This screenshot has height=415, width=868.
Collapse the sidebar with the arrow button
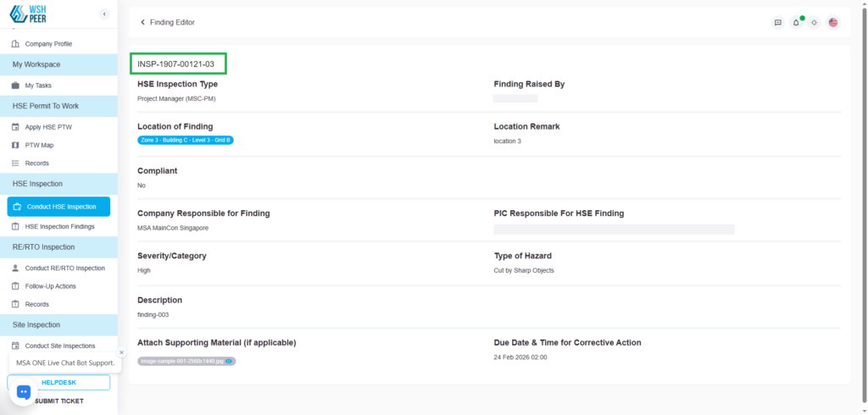point(104,14)
